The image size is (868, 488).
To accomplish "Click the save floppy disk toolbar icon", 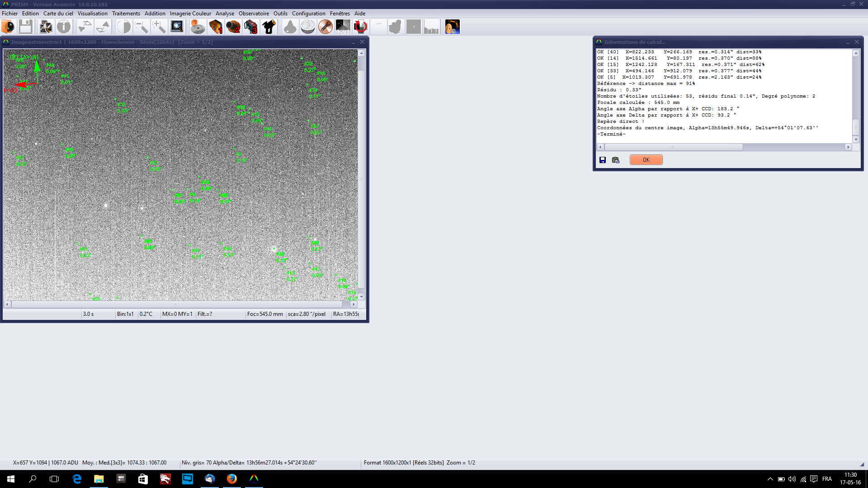I will coord(26,27).
